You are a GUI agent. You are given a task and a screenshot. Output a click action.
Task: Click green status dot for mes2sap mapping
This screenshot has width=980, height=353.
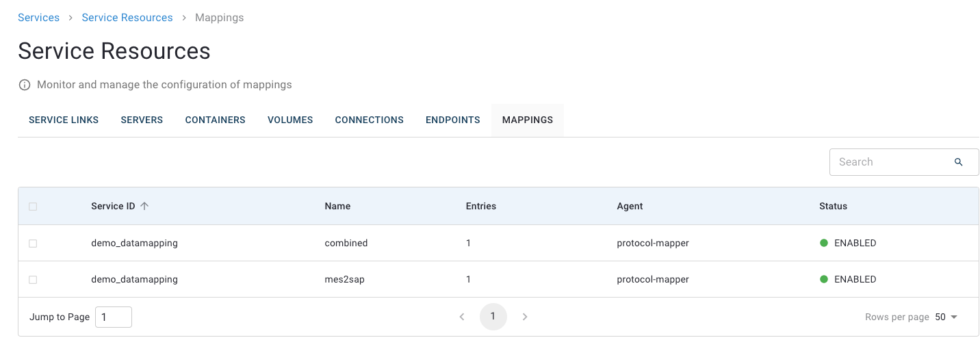click(x=824, y=279)
